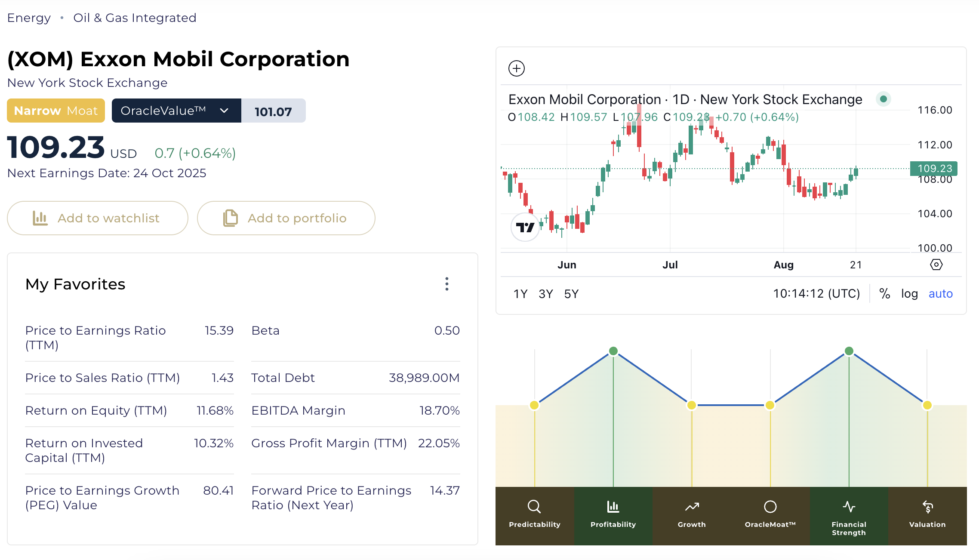Click the 109.23 price label on axis
This screenshot has width=979, height=560.
(x=934, y=169)
